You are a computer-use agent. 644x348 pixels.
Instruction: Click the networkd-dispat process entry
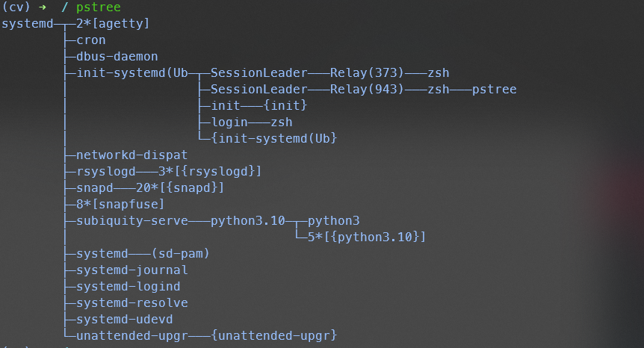coord(128,155)
